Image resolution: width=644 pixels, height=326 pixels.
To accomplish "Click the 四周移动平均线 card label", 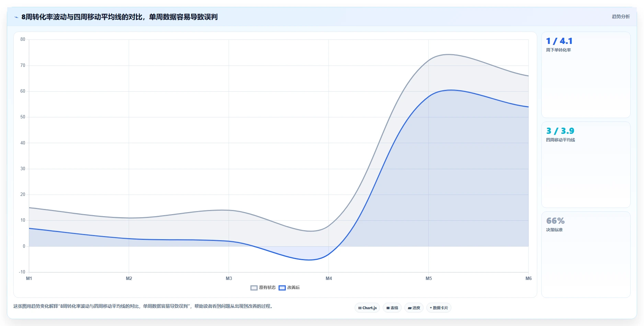I will (x=561, y=140).
